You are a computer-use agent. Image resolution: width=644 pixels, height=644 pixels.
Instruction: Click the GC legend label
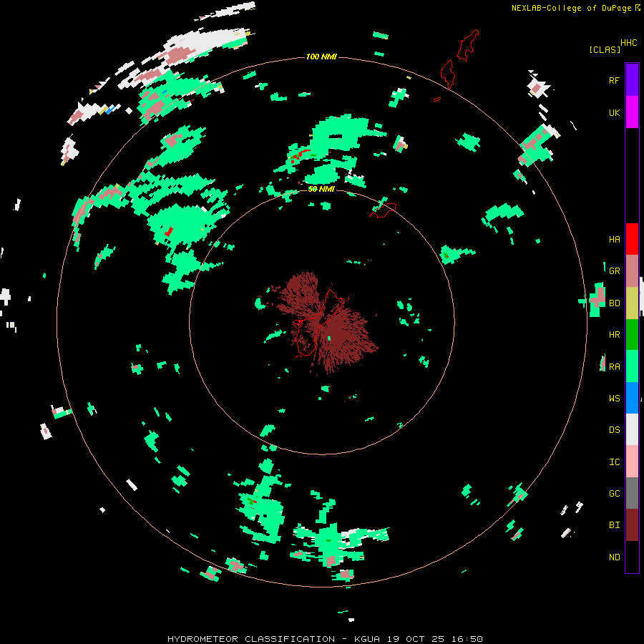(x=614, y=493)
